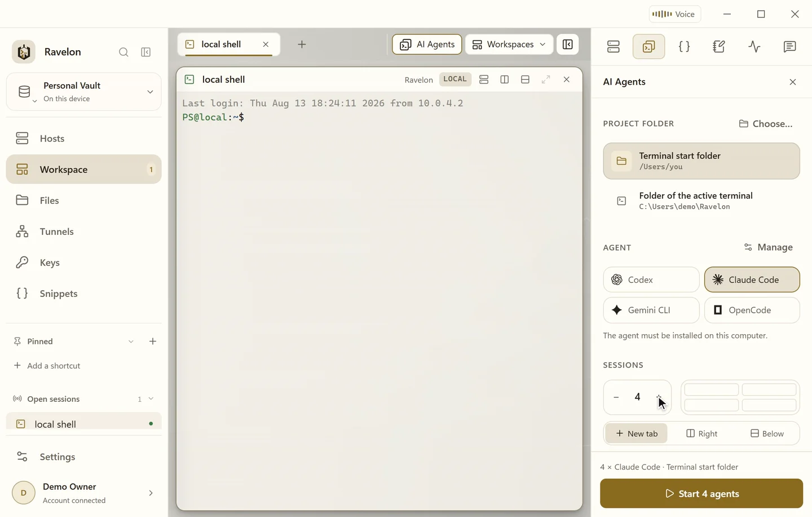Toggle the AI Agents panel button
Image resolution: width=812 pixels, height=517 pixels.
(x=427, y=44)
